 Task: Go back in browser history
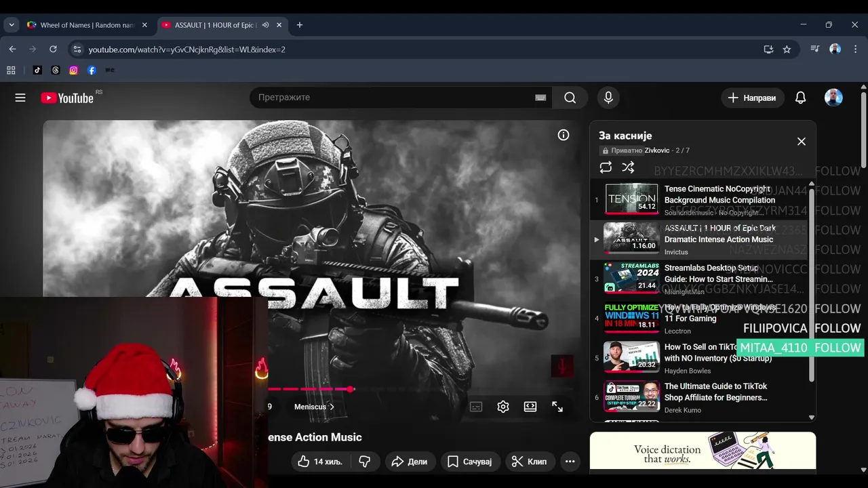[12, 49]
